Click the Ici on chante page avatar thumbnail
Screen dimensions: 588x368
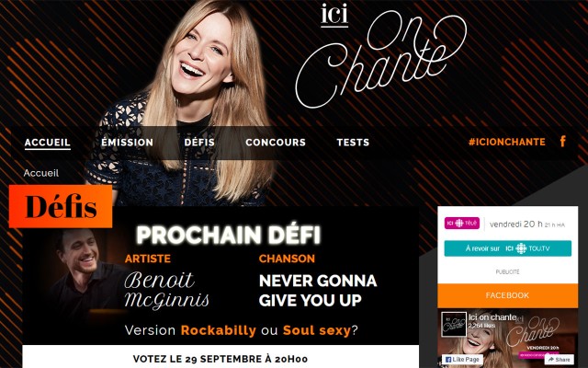(x=454, y=324)
